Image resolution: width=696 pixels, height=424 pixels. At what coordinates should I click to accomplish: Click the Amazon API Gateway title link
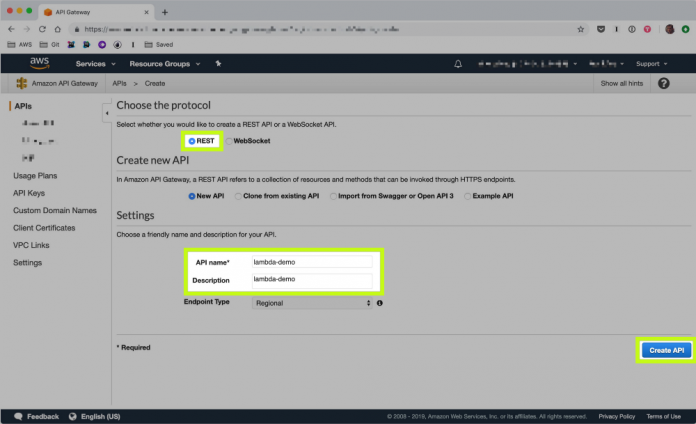pos(64,83)
